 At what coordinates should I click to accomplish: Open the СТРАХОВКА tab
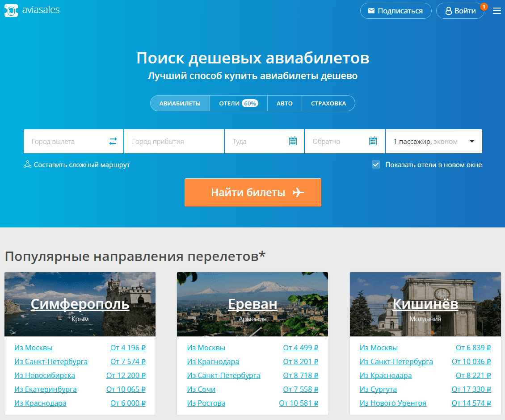click(x=328, y=103)
